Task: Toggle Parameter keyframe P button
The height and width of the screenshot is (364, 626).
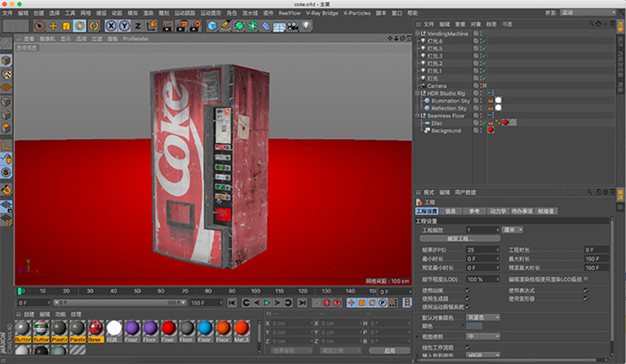Action: [x=382, y=303]
